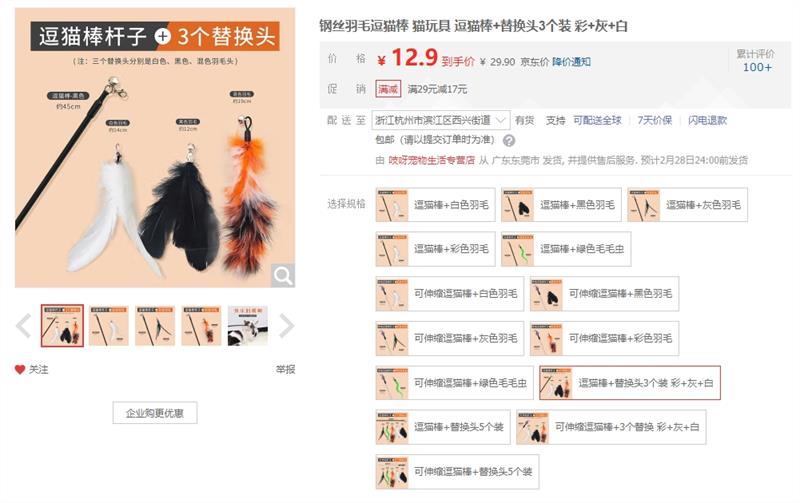Screen dimensions: 800x503
Task: Click the 企业购更优惠 button
Action: point(155,413)
